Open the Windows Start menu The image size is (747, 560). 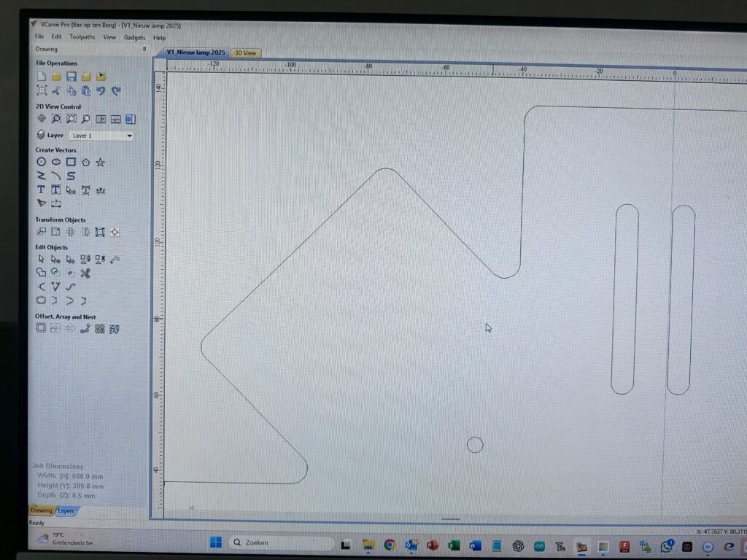click(x=216, y=542)
